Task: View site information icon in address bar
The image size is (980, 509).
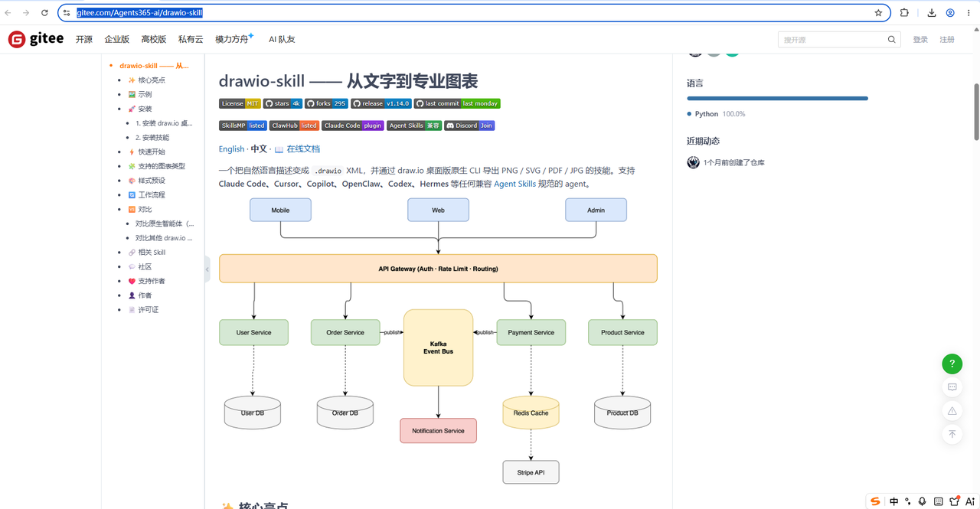Action: click(x=67, y=13)
